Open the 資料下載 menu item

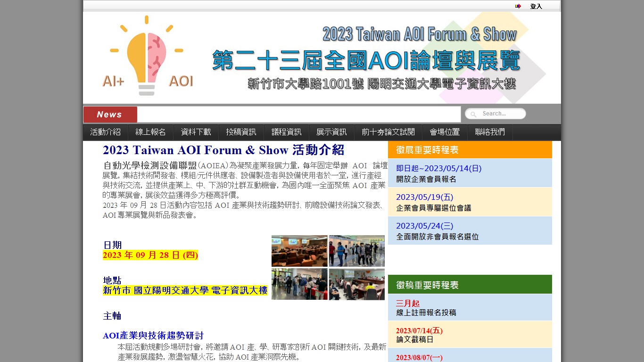(196, 132)
